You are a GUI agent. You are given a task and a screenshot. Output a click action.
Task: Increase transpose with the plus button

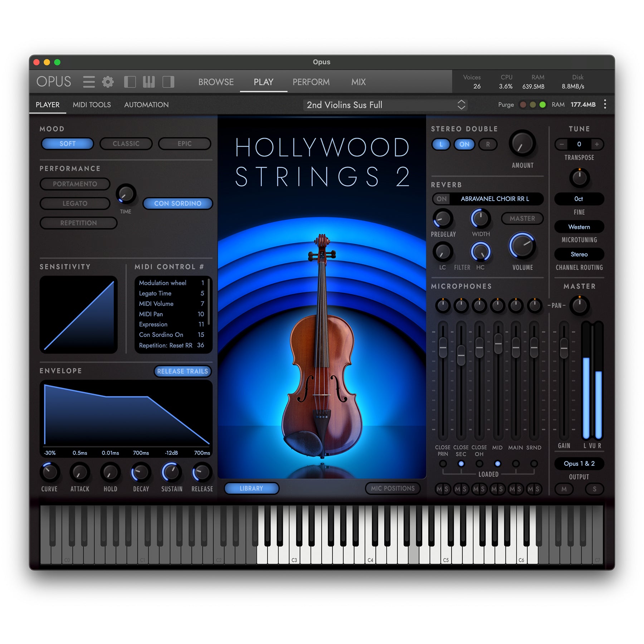(x=596, y=144)
